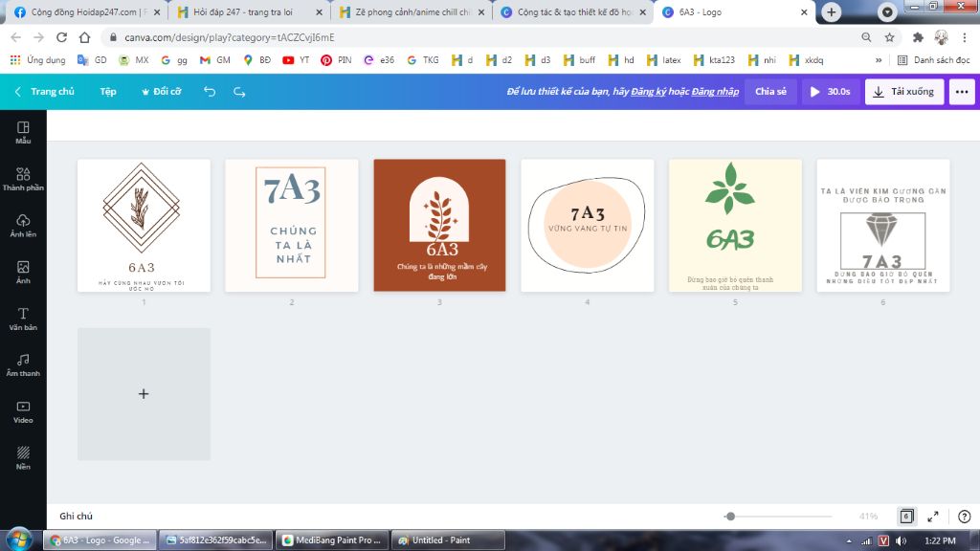Open the three-dots more options menu
Viewport: 980px width, 551px height.
point(962,91)
